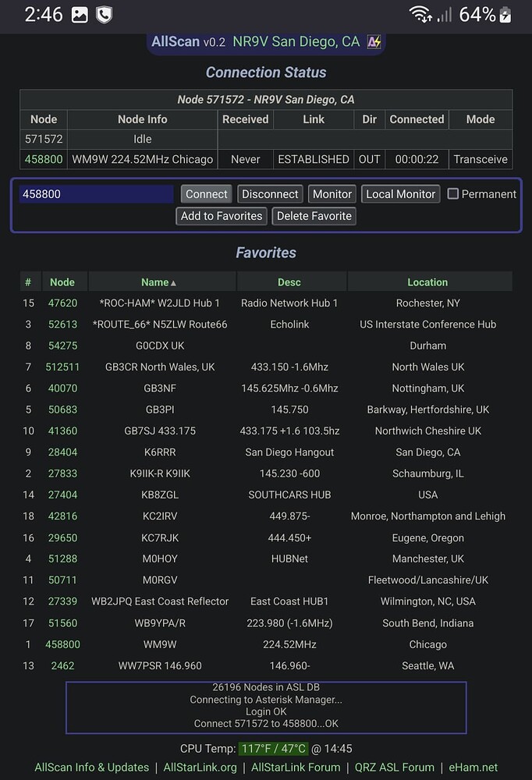Screen dimensions: 532x780
Task: Select favorite node 2462
Action: click(x=62, y=665)
